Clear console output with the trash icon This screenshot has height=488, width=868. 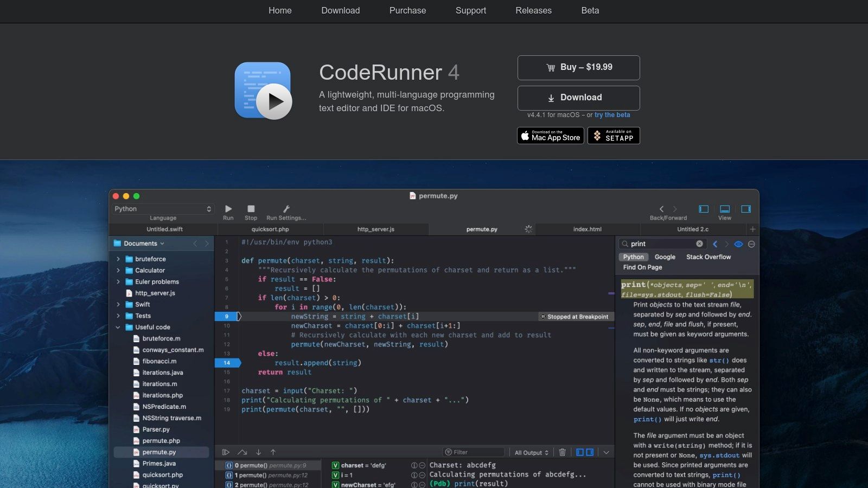(562, 452)
